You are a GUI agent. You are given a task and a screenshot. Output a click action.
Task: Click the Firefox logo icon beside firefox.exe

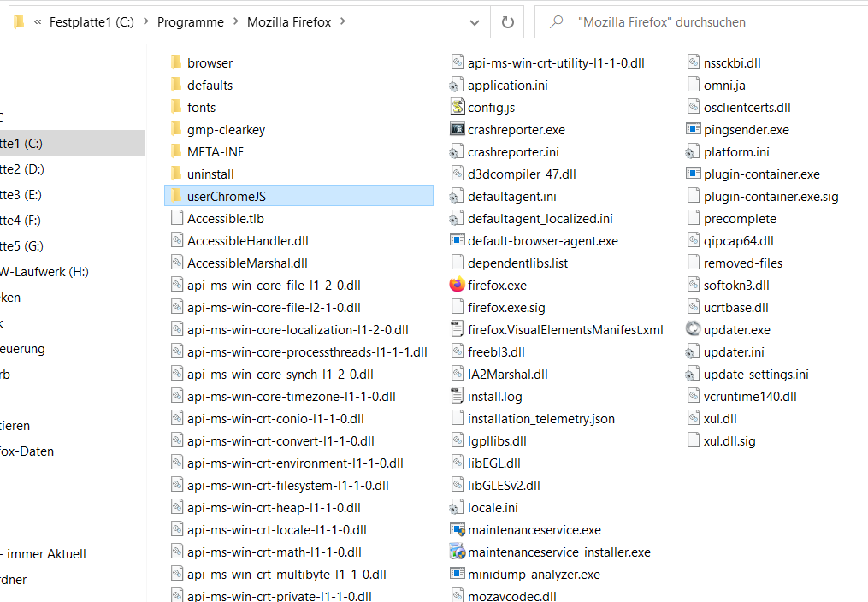click(x=458, y=285)
